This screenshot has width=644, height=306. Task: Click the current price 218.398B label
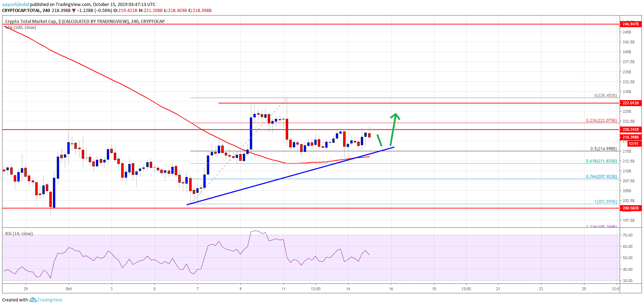630,137
